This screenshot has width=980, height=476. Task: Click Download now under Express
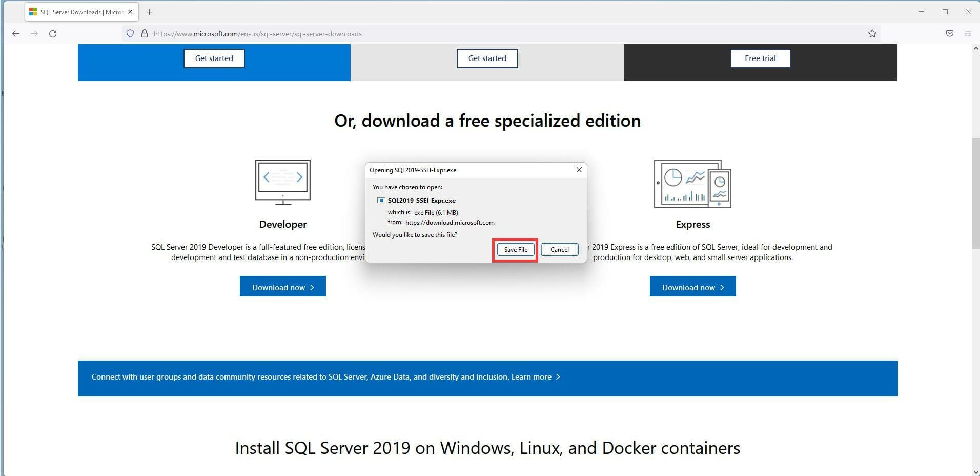(692, 286)
